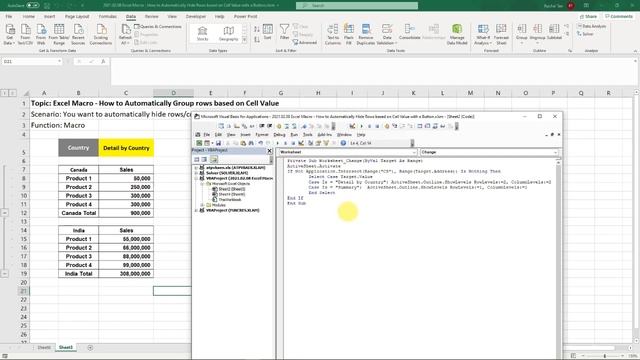Click outline level 1 button
Image resolution: width=640 pixels, height=360 pixels.
(x=4, y=93)
